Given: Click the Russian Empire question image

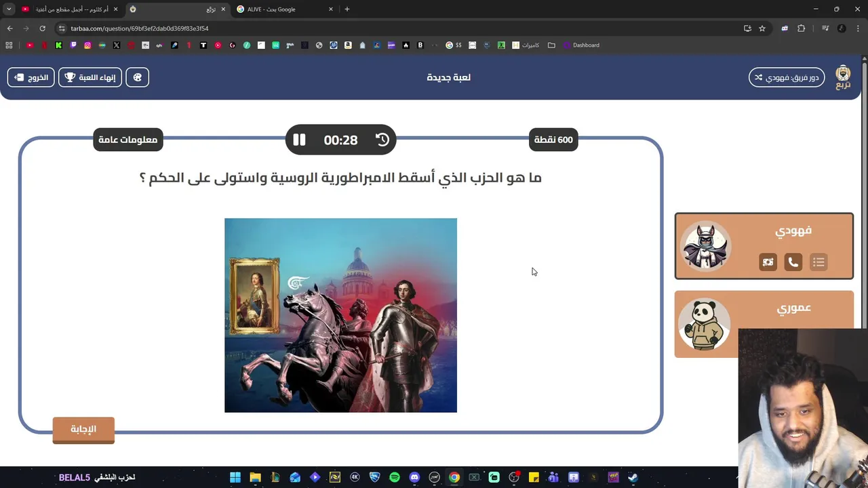Looking at the screenshot, I should pyautogui.click(x=340, y=315).
